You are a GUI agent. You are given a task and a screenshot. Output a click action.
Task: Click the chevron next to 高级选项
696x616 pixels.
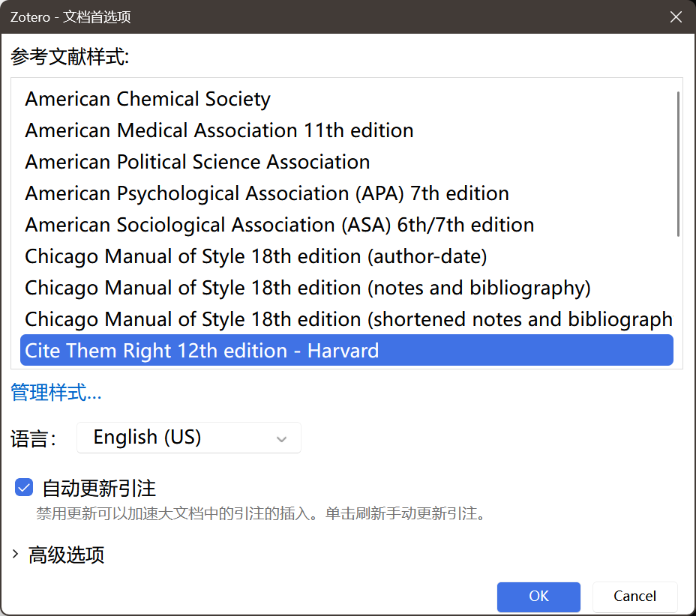pos(16,555)
